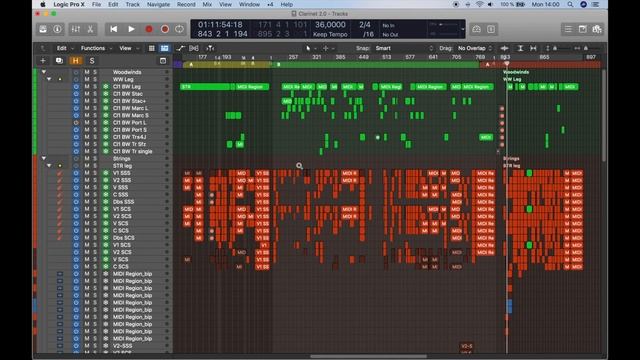This screenshot has width=640, height=360.
Task: Open the Apple menu
Action: [42, 4]
